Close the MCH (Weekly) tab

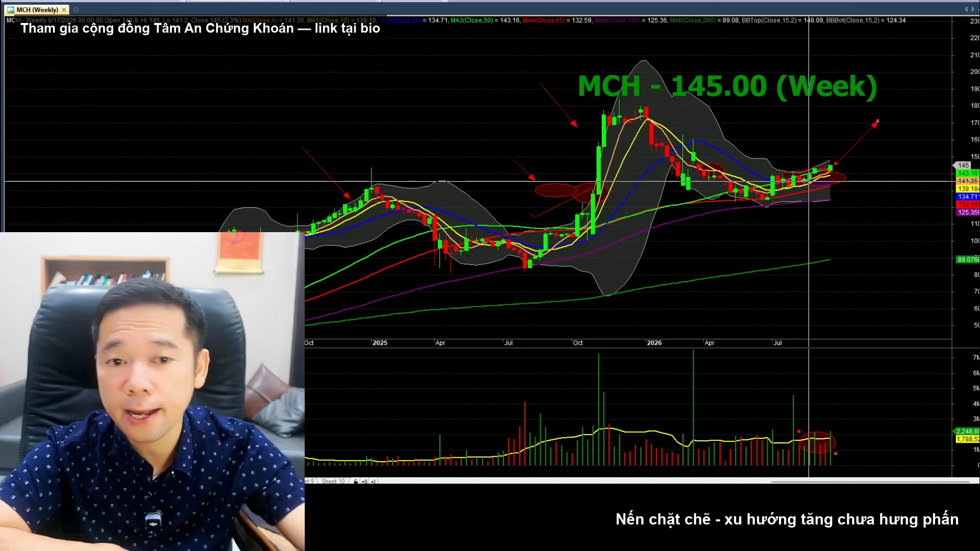(64, 10)
